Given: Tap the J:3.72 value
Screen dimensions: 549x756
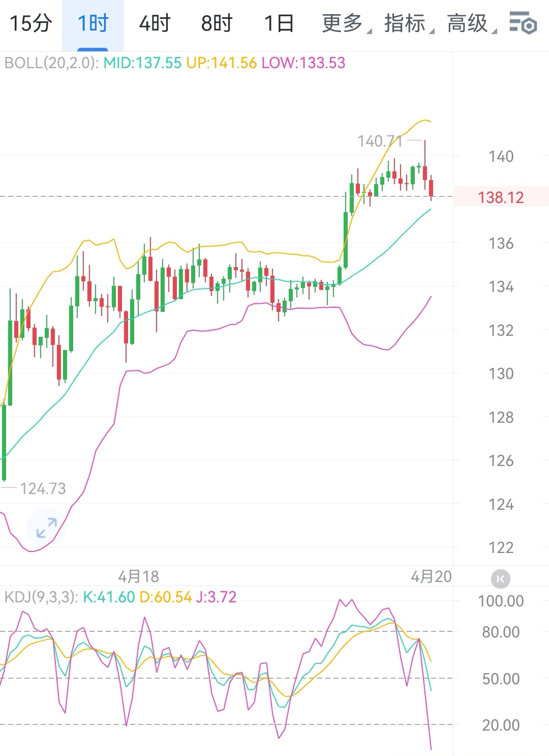Looking at the screenshot, I should tap(217, 597).
